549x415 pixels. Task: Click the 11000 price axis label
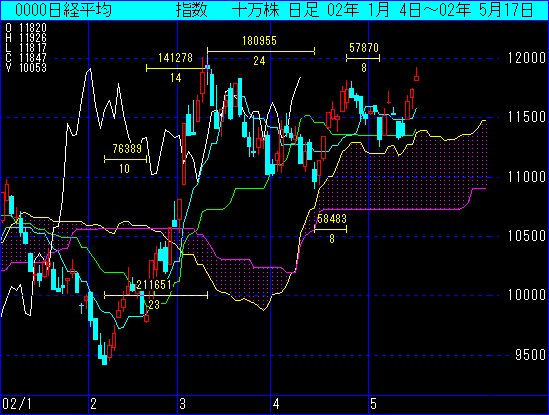pyautogui.click(x=527, y=177)
